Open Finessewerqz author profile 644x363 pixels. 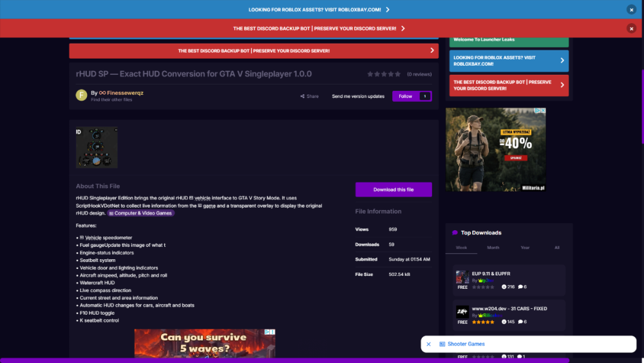[125, 93]
